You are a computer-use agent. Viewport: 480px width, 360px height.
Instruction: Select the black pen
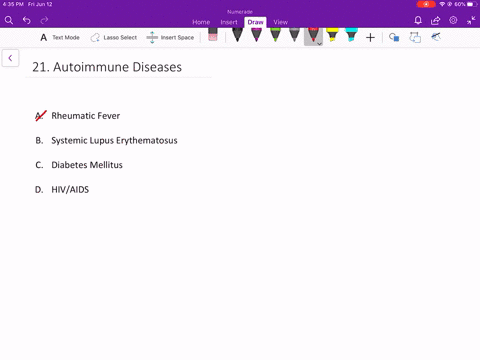[237, 35]
